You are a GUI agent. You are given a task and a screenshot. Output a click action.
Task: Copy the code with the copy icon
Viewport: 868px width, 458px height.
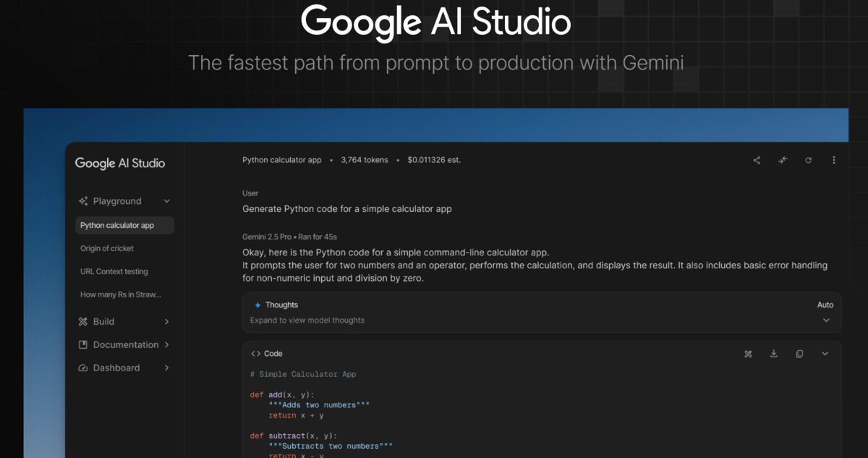click(799, 354)
